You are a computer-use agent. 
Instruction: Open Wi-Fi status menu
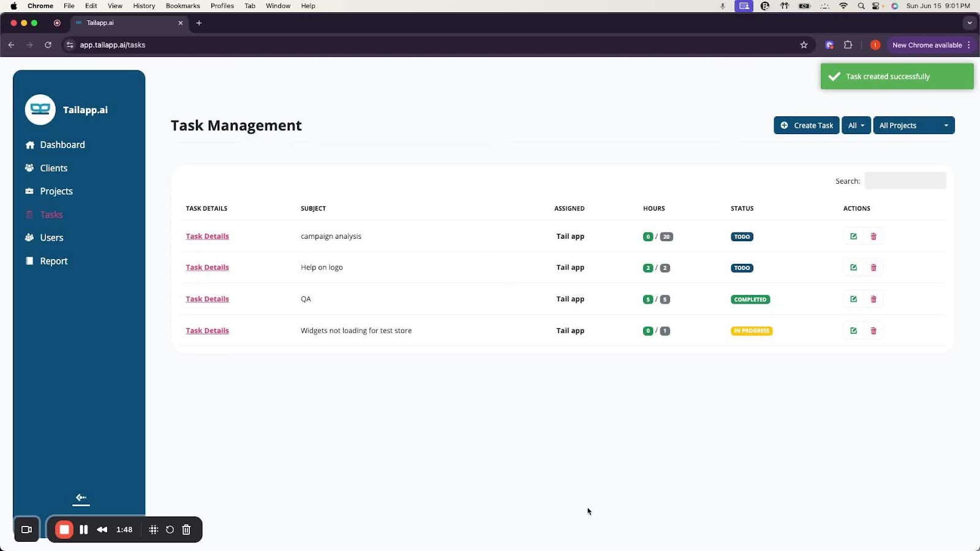[843, 6]
